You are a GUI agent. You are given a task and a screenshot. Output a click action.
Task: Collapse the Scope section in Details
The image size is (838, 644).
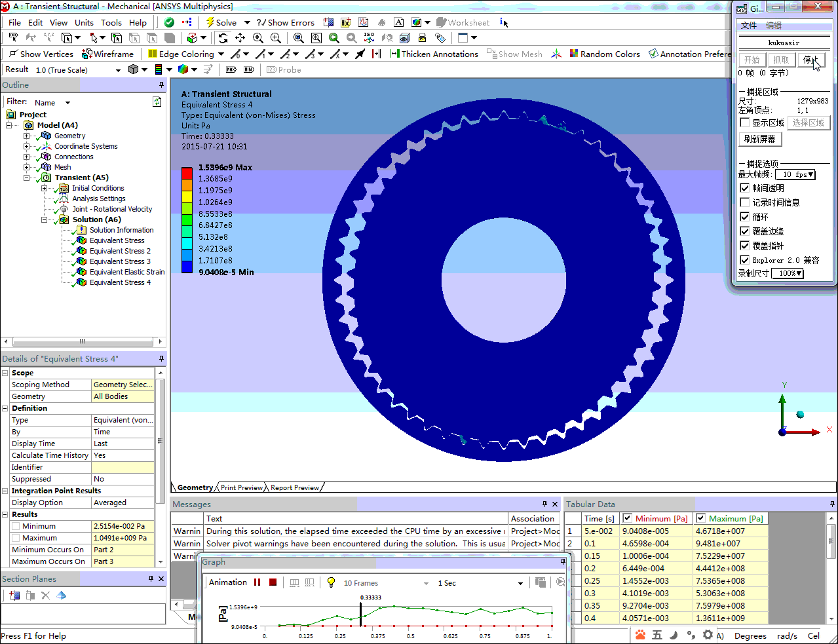[5, 373]
